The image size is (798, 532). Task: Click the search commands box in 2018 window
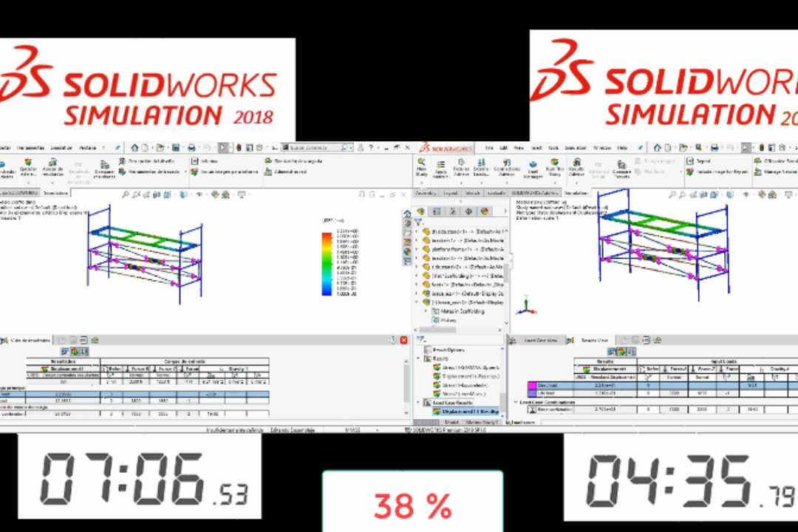[316, 148]
